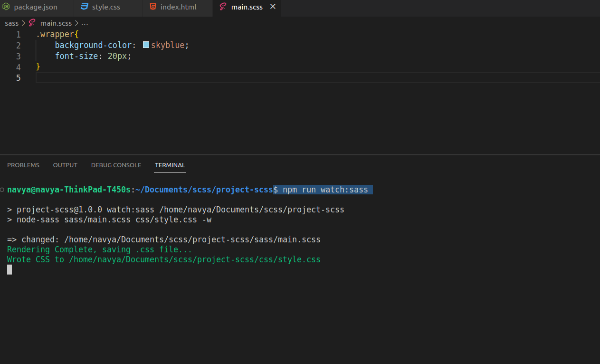This screenshot has height=364, width=600.
Task: Click the Rendering Complete message line
Action: point(100,249)
